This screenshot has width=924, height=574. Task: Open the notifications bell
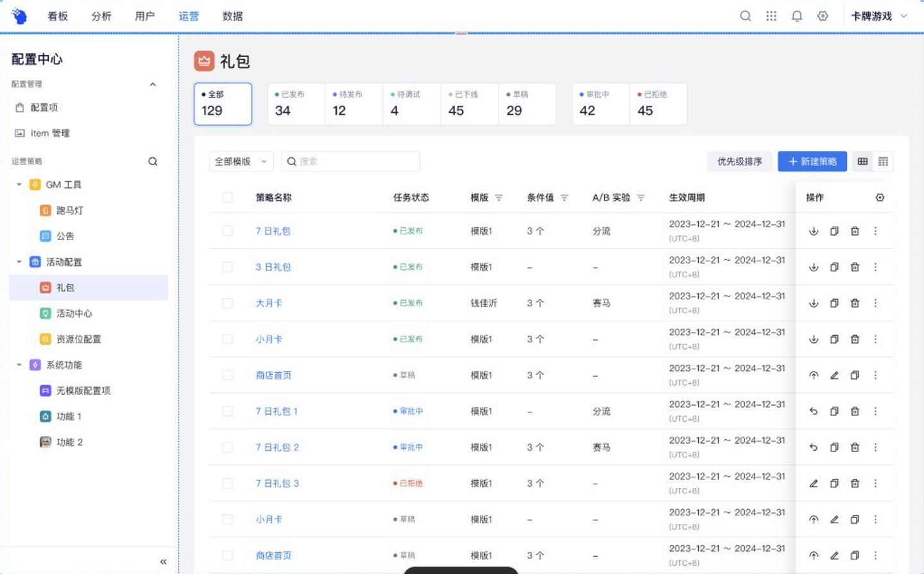[797, 16]
